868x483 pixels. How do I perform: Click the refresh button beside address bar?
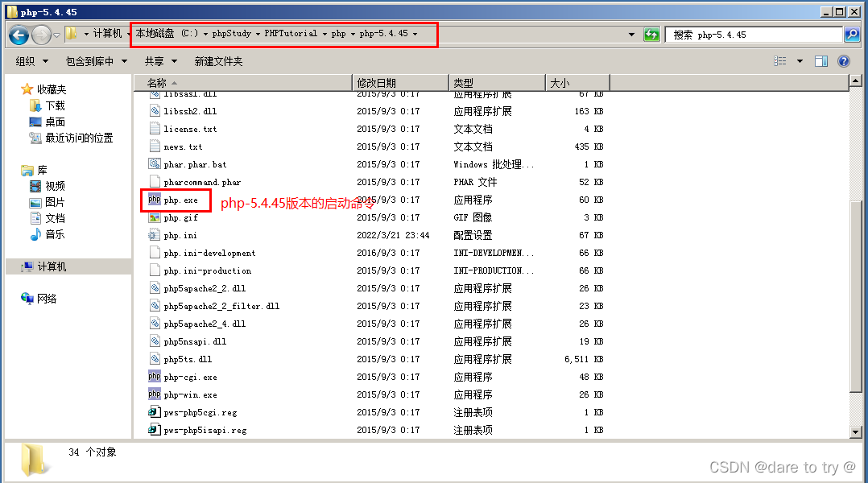651,35
